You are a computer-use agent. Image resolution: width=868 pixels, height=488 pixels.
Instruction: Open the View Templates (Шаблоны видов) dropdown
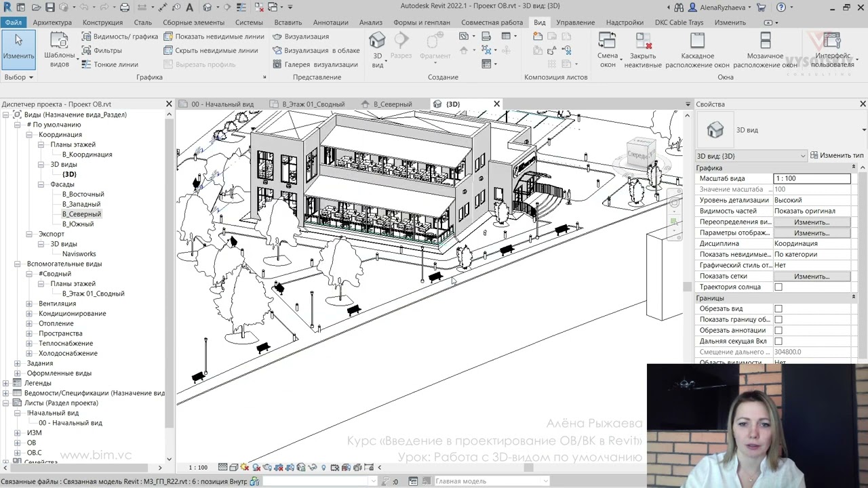coord(60,50)
